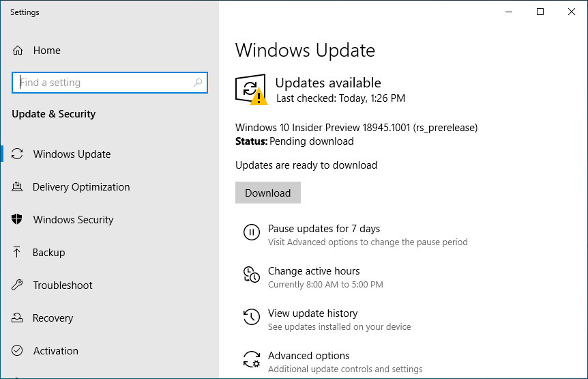This screenshot has width=588, height=379.
Task: Click the Windows Security shield icon
Action: 17,219
